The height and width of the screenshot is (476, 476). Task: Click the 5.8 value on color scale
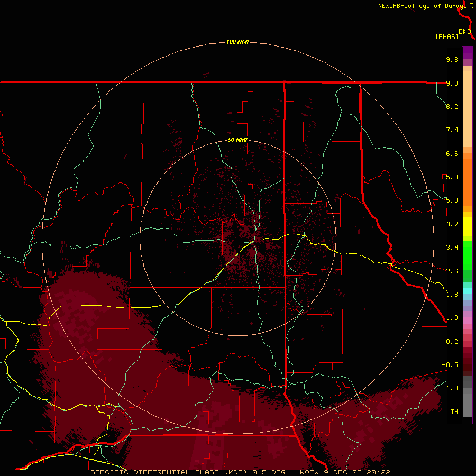452,177
